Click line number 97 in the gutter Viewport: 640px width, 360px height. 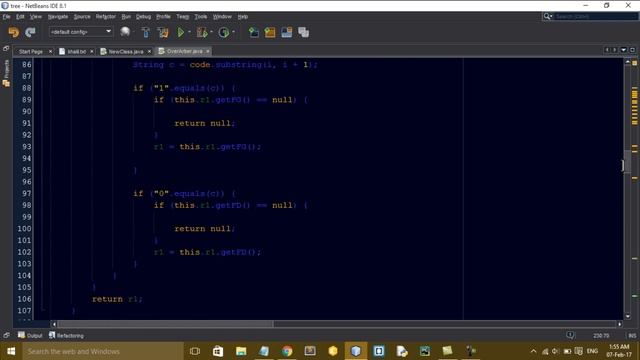pos(26,193)
